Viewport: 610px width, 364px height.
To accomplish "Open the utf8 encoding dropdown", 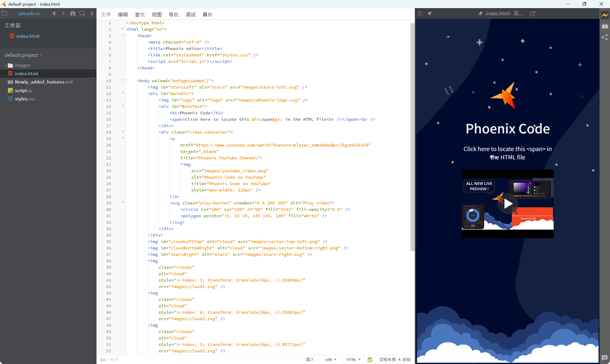I will [x=330, y=359].
